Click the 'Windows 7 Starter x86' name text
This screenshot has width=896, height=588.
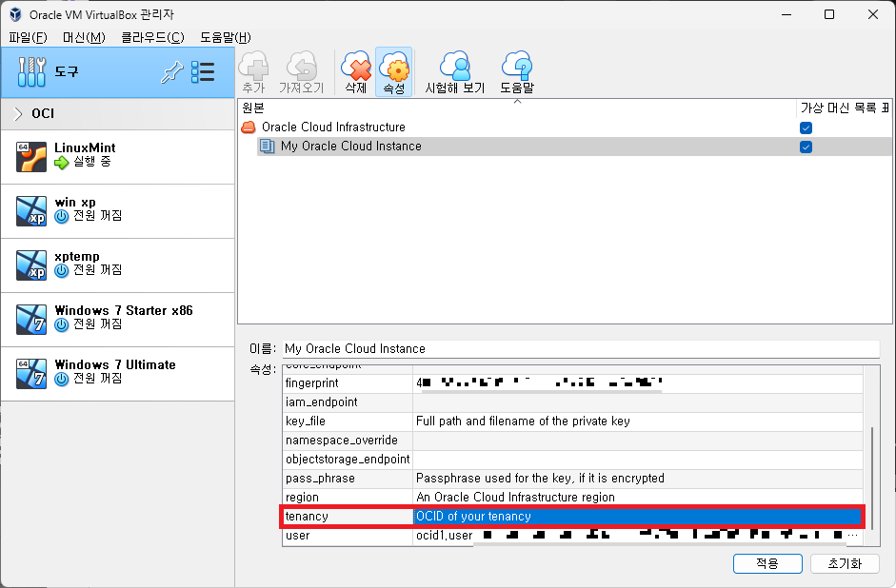tap(124, 310)
